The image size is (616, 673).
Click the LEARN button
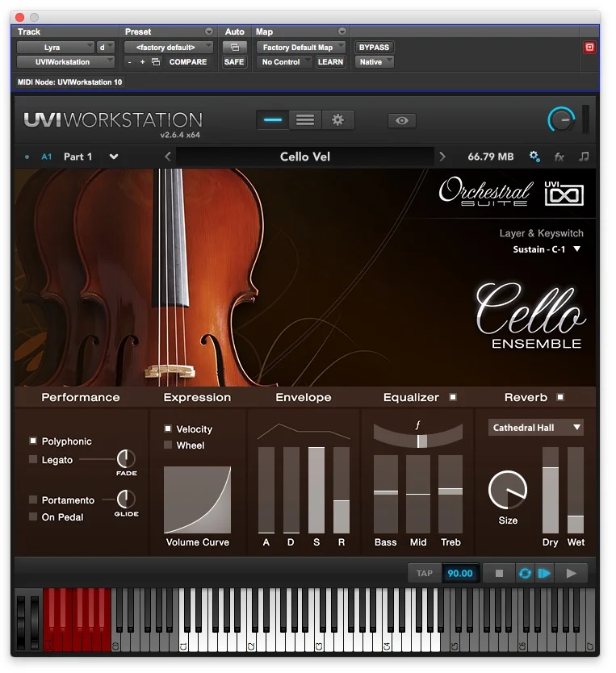click(x=330, y=62)
